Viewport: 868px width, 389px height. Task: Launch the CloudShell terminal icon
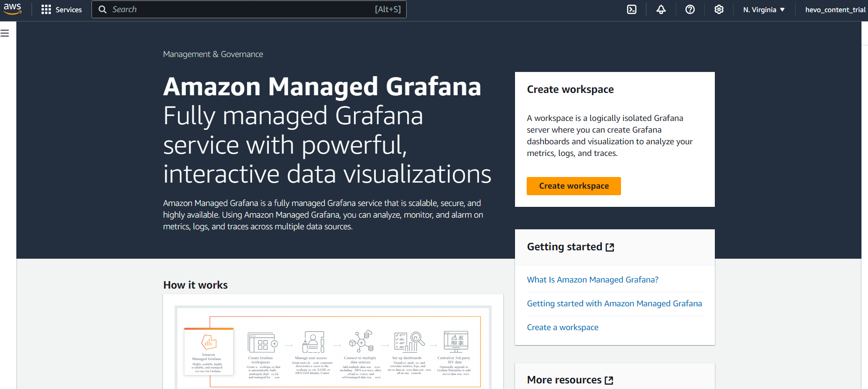[x=632, y=9]
